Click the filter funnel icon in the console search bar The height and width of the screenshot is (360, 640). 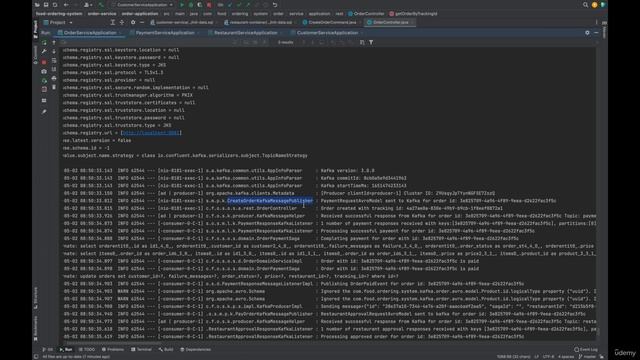[x=371, y=42]
